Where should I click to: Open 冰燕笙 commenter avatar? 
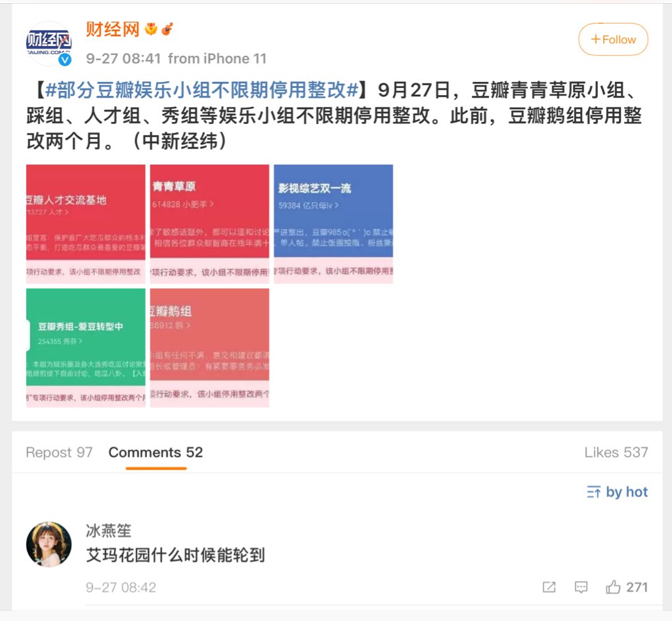click(49, 544)
